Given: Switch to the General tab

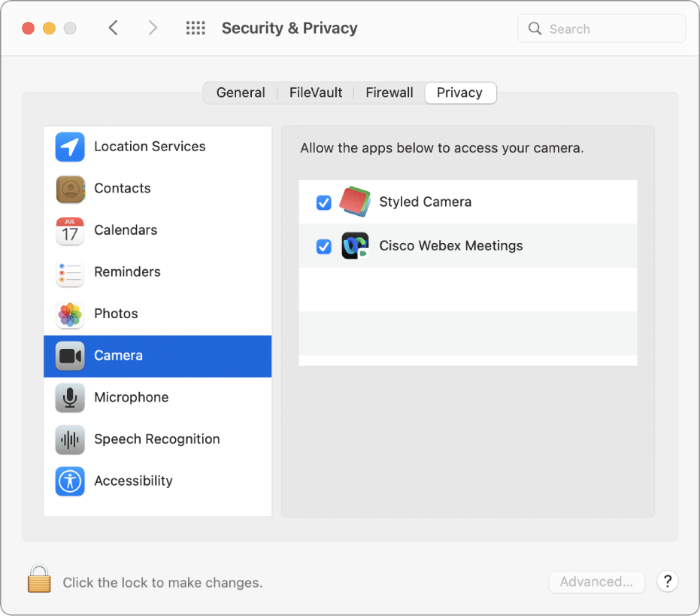Looking at the screenshot, I should click(241, 93).
